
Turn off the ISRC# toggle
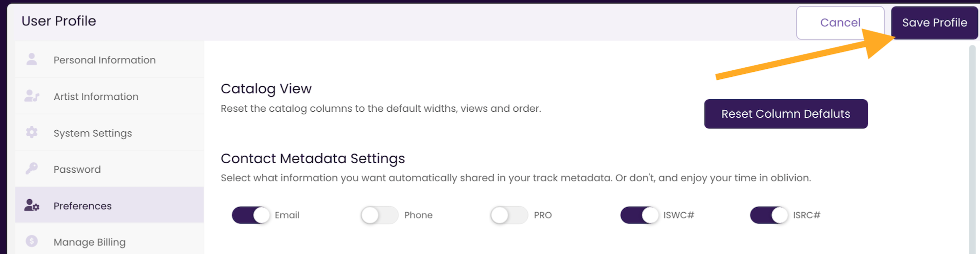[769, 215]
